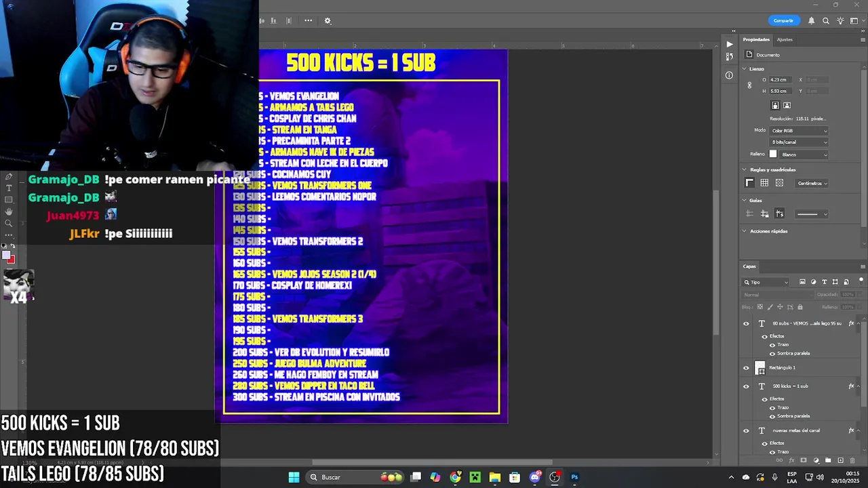Click the canvas height field 5.93 cm
868x488 pixels.
click(x=781, y=91)
